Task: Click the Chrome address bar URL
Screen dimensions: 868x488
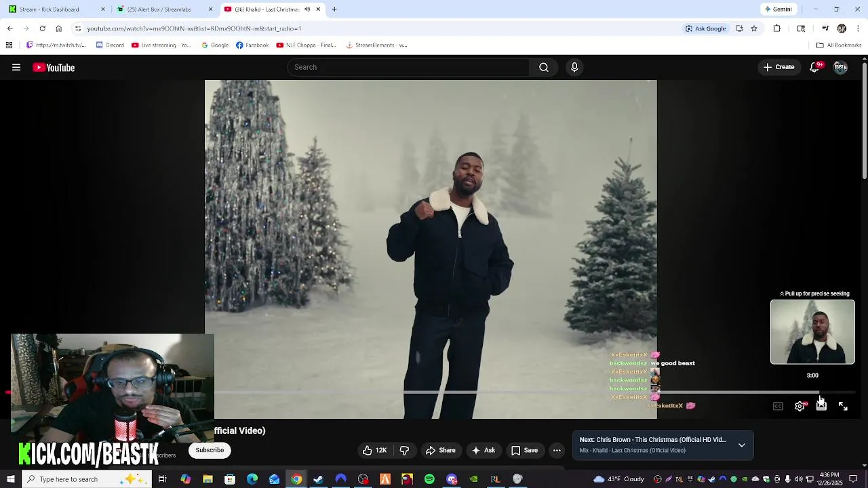Action: tap(194, 28)
